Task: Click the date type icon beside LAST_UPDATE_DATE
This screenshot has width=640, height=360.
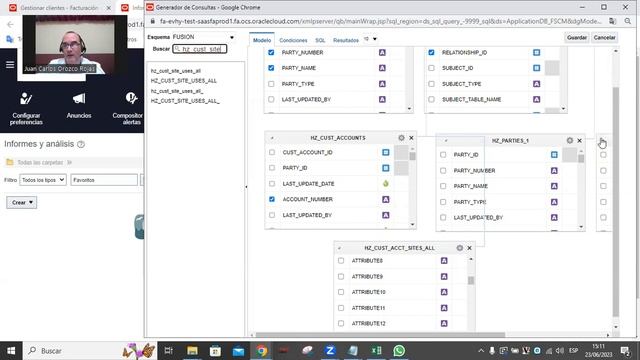Action: click(386, 184)
